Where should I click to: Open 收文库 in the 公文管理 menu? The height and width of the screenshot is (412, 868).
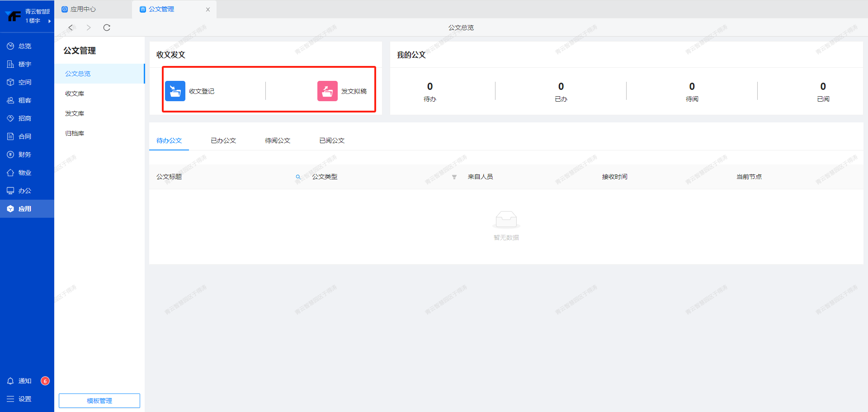click(x=75, y=94)
